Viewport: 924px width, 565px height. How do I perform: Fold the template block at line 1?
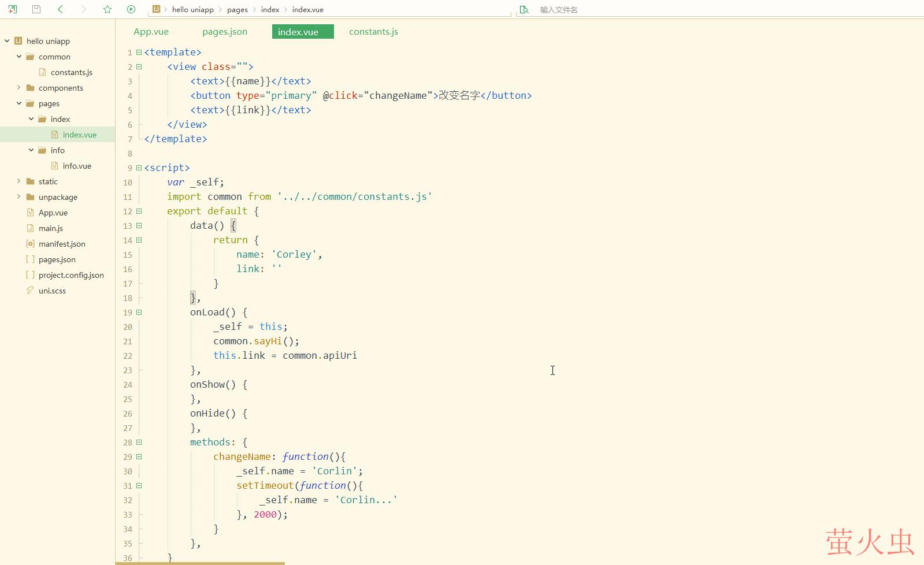coord(139,52)
